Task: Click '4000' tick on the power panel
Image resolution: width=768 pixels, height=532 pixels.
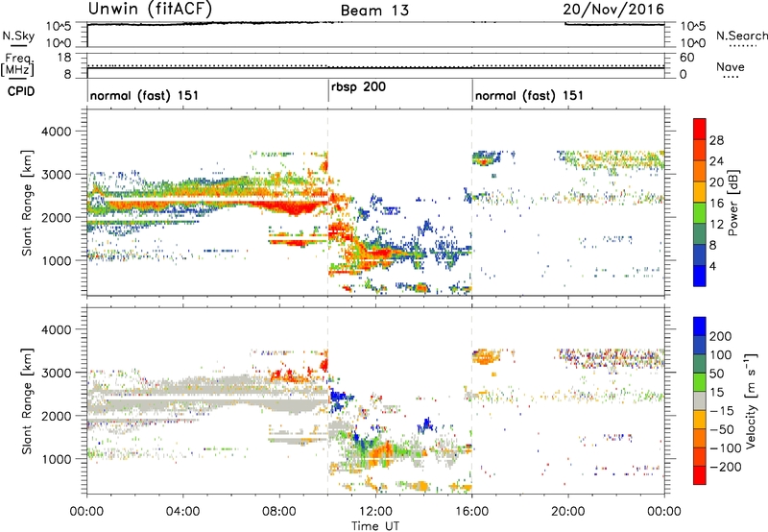Action: pos(57,132)
